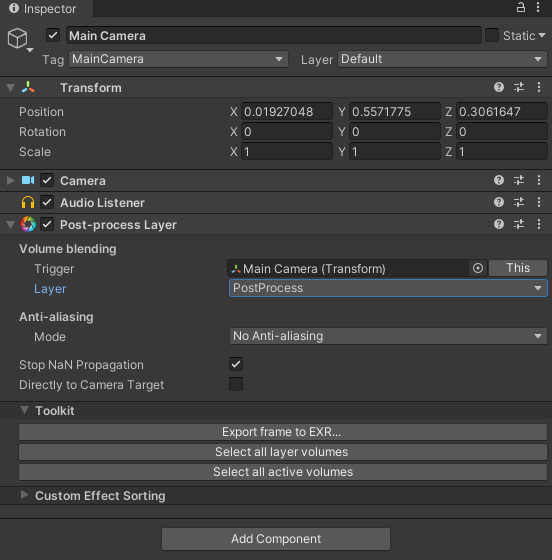Expand Custom Effect Sorting section
The image size is (552, 560).
pyautogui.click(x=24, y=495)
